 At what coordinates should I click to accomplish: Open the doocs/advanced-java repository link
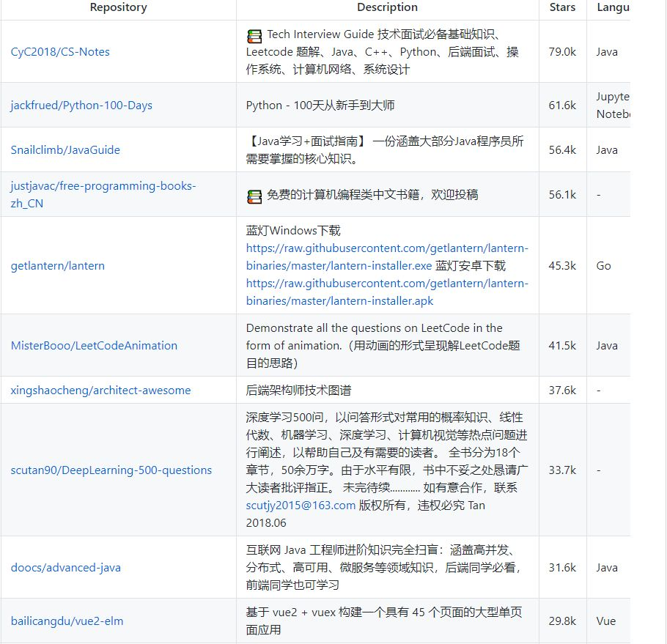tap(65, 567)
